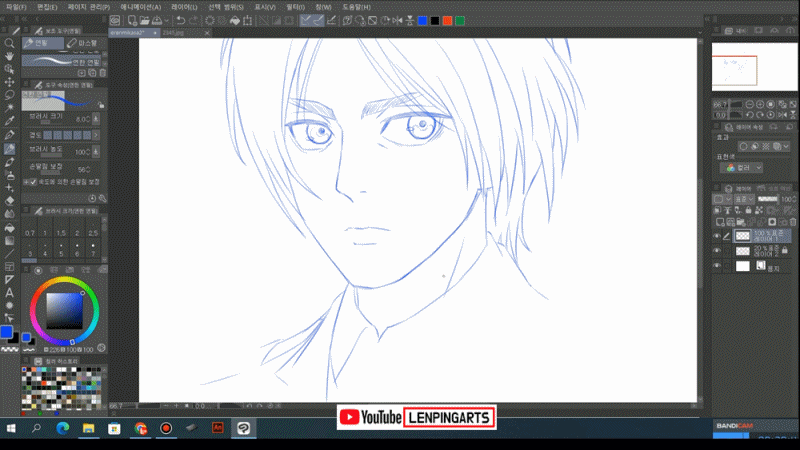Click zoom in icon in Navigator panel

click(x=760, y=105)
